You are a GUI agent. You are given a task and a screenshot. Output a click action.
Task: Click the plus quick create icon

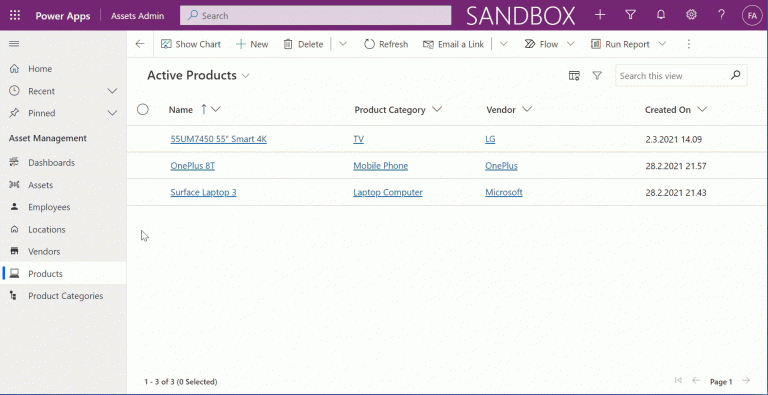(x=600, y=15)
